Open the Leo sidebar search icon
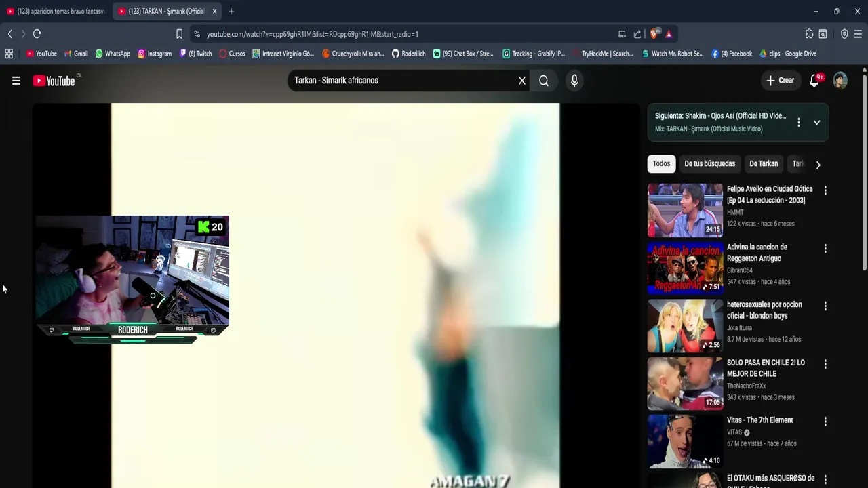This screenshot has width=868, height=488. (x=823, y=34)
